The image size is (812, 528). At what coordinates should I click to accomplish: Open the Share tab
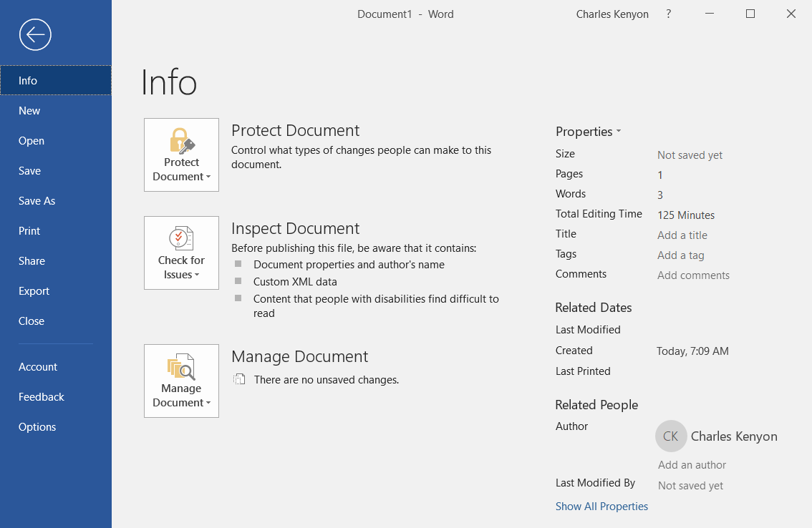(56, 260)
